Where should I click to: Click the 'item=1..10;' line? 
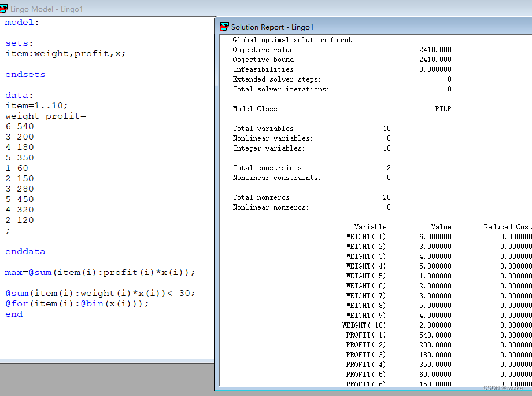point(36,105)
